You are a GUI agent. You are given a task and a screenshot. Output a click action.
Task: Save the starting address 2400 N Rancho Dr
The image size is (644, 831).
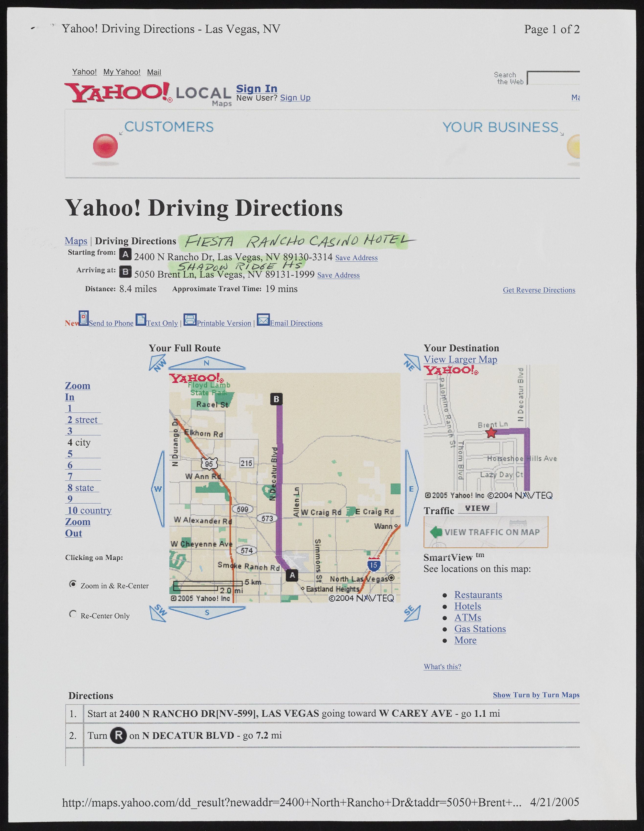pos(357,258)
